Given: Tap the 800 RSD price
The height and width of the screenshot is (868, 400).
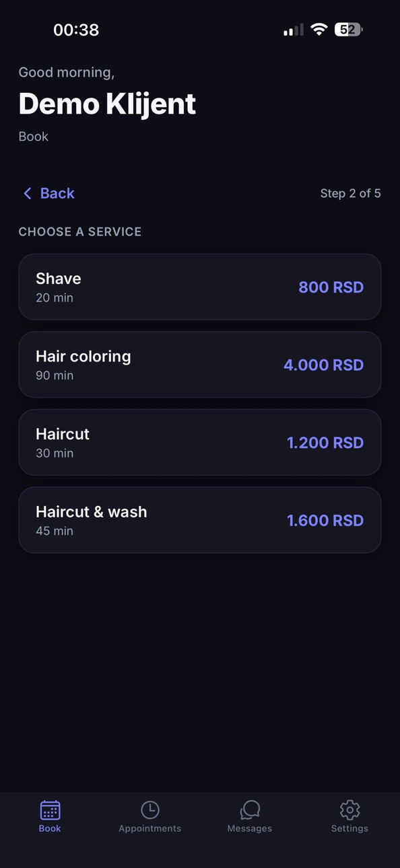Looking at the screenshot, I should point(331,287).
